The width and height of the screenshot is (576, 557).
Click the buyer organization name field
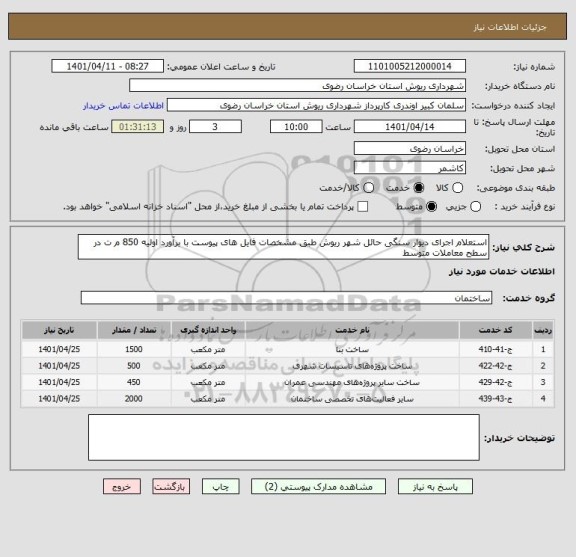[298, 86]
